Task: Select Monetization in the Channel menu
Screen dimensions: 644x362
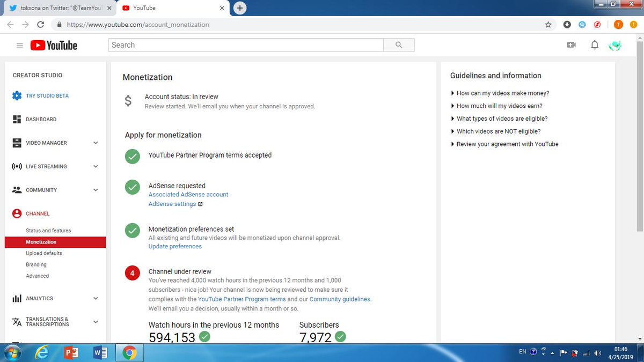Action: [55, 242]
